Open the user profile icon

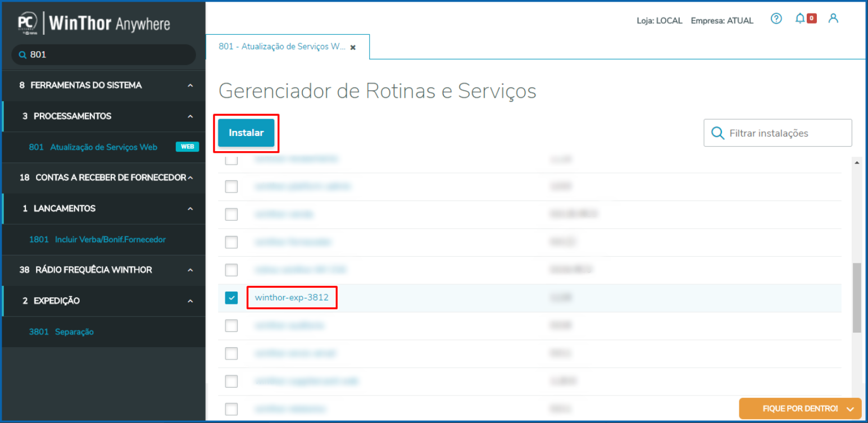pos(833,19)
